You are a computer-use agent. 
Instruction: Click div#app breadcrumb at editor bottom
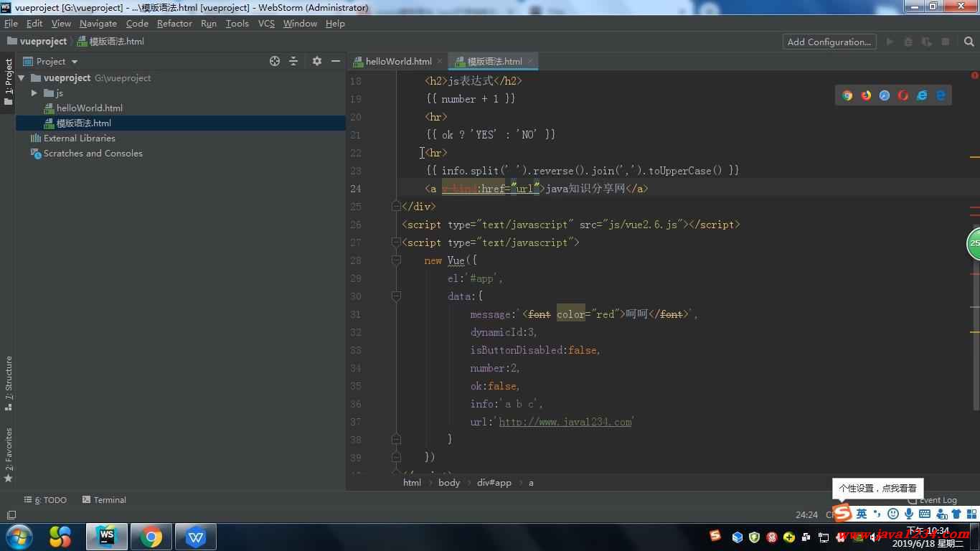click(494, 483)
